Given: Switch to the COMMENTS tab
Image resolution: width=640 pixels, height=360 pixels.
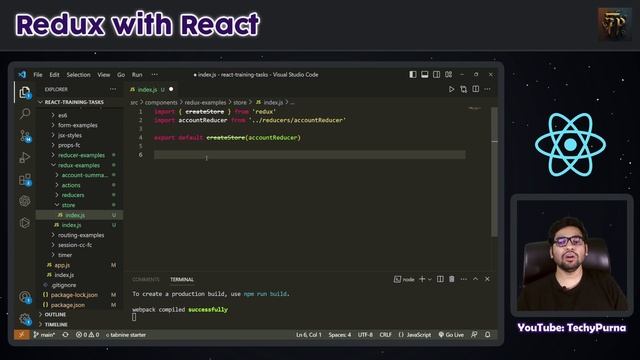Looking at the screenshot, I should pos(146,280).
